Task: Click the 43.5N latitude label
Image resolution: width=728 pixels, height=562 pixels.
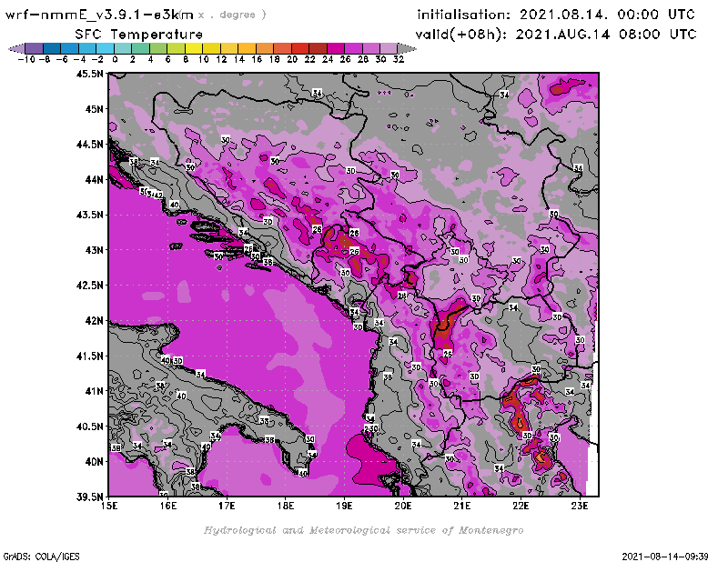Action: (89, 215)
